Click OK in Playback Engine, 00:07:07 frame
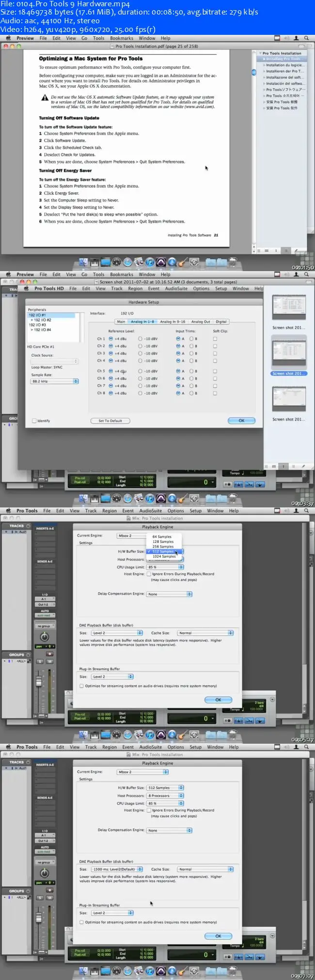Screen dimensions: 315x980 (218, 936)
